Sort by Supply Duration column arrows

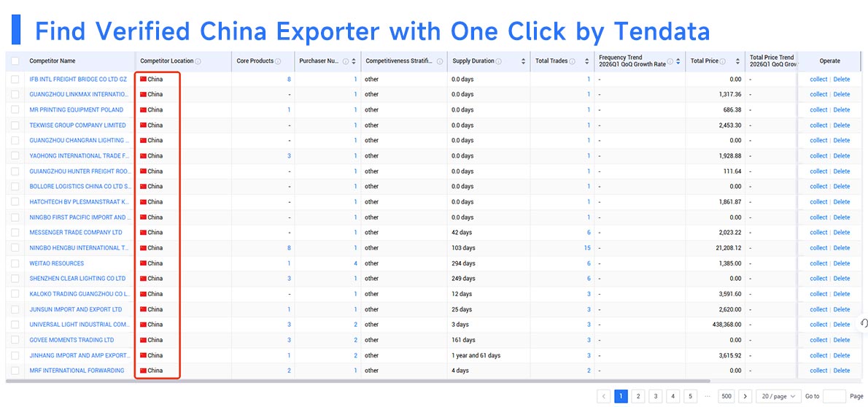[523, 61]
